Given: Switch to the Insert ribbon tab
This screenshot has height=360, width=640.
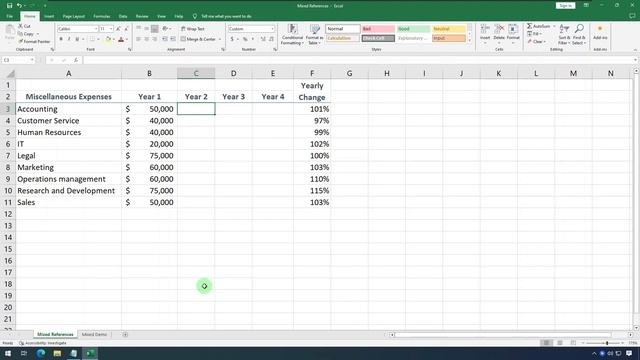Looking at the screenshot, I should (49, 16).
